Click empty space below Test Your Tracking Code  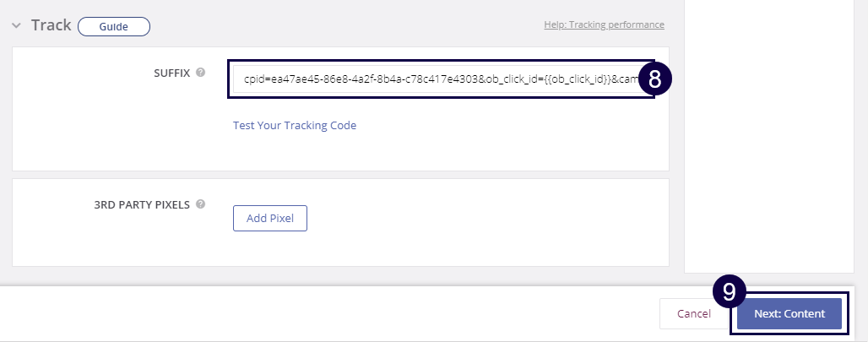422,152
